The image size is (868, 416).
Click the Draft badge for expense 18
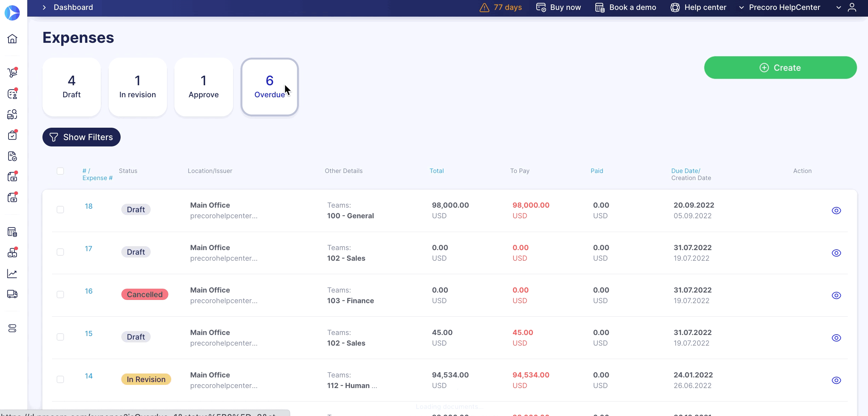coord(136,209)
